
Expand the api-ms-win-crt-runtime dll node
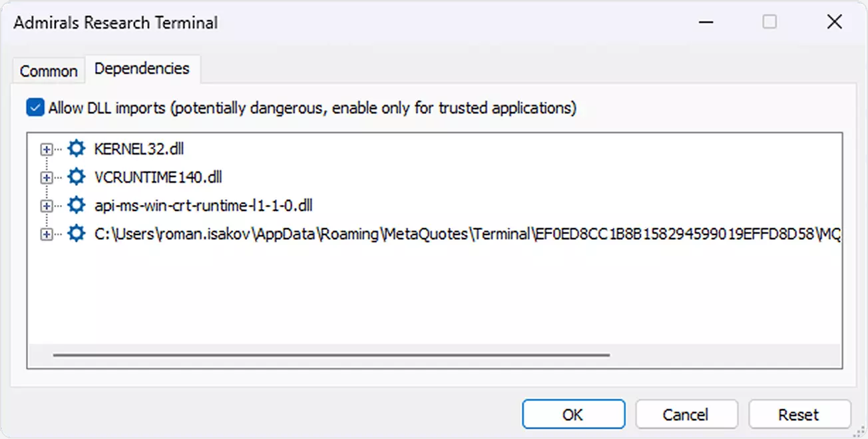coord(46,206)
